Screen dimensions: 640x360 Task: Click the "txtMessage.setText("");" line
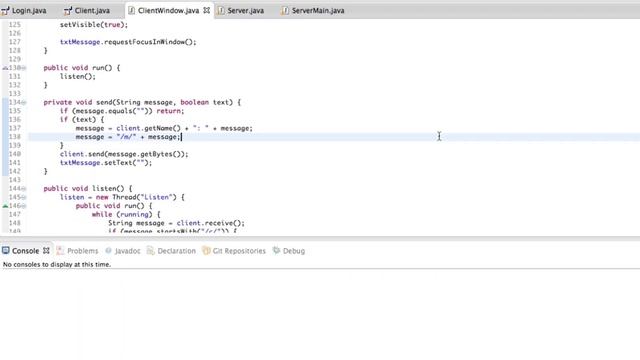106,162
